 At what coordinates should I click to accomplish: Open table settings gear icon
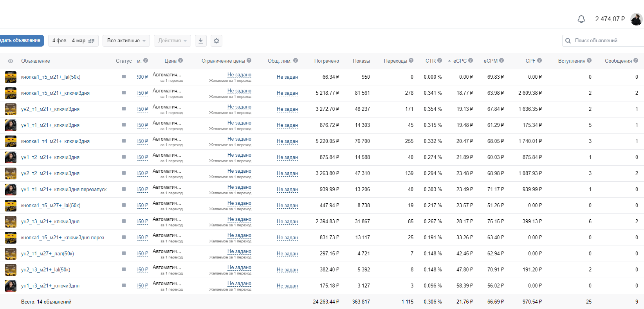point(216,41)
